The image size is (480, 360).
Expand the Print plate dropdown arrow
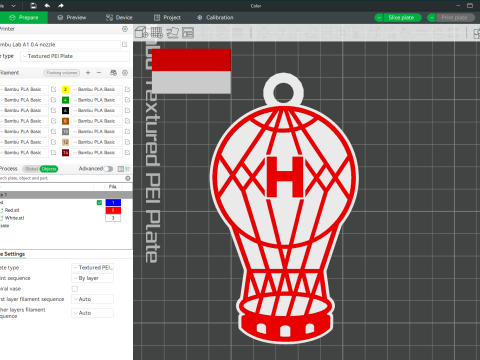point(432,18)
